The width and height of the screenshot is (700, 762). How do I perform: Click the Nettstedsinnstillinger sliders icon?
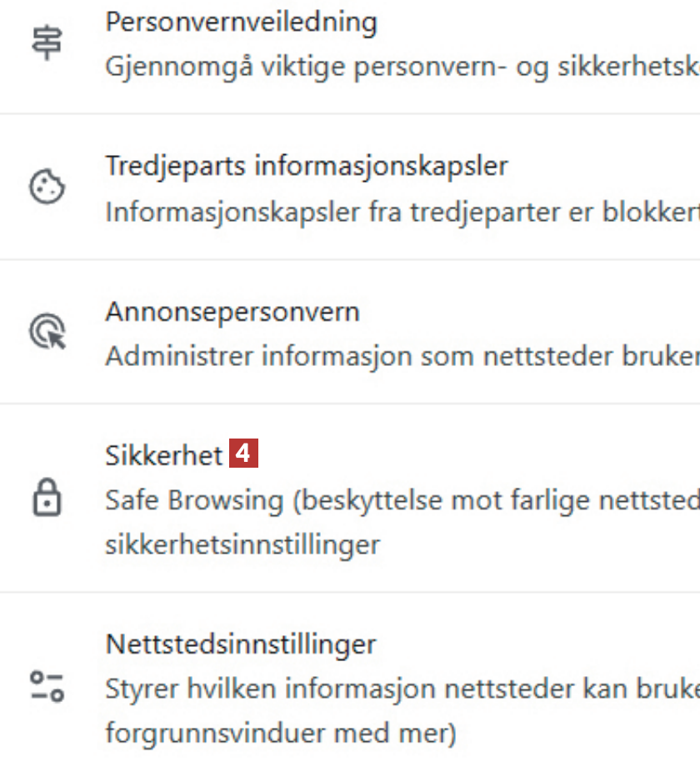47,686
